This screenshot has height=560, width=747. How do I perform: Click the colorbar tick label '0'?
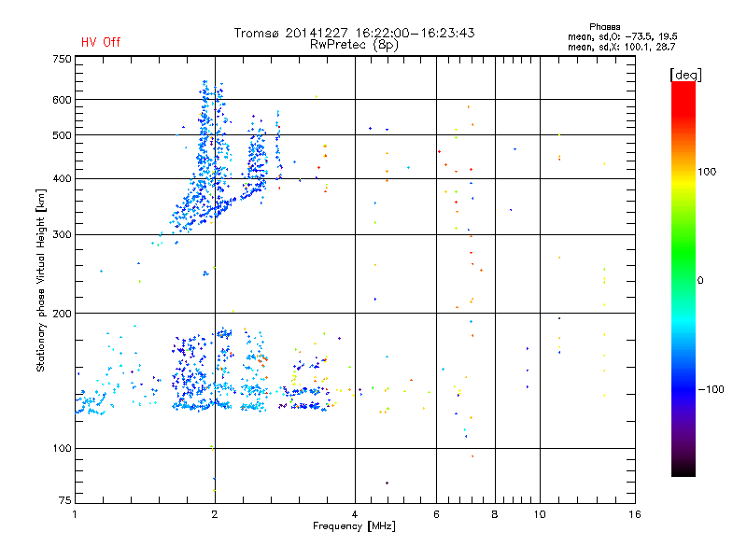(x=700, y=281)
